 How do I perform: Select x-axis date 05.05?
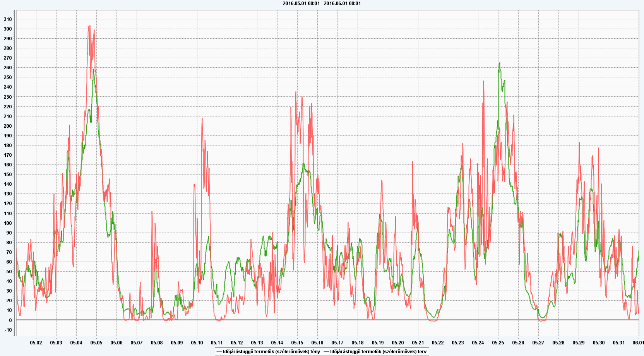point(96,343)
